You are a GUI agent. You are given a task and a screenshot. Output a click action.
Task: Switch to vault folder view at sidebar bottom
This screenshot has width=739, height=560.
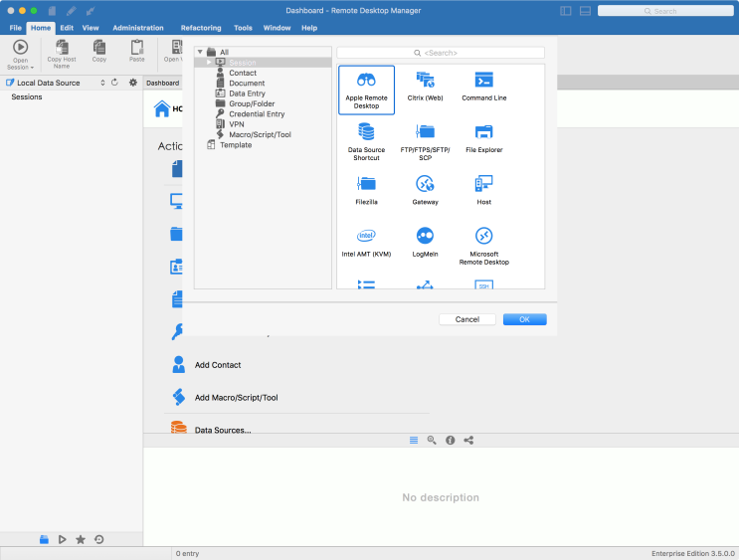coord(44,539)
